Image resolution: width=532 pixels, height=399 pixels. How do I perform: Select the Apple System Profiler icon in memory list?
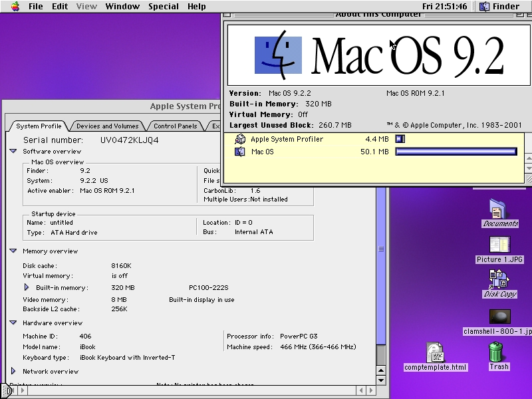click(x=240, y=139)
